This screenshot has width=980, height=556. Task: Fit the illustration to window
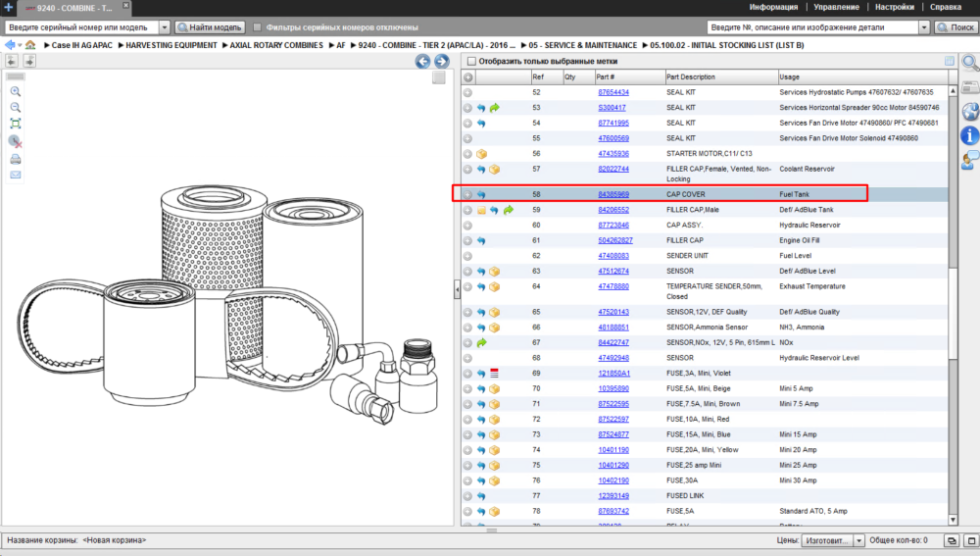[16, 124]
